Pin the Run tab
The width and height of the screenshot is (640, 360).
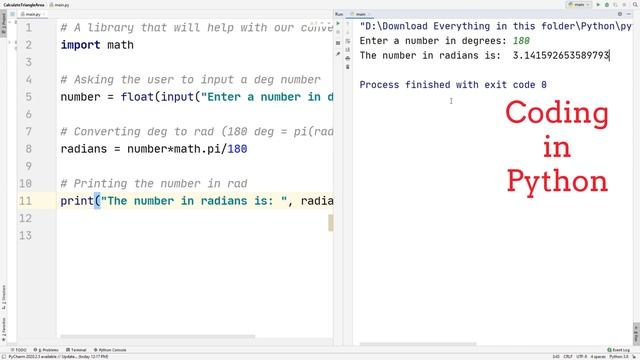point(338,53)
